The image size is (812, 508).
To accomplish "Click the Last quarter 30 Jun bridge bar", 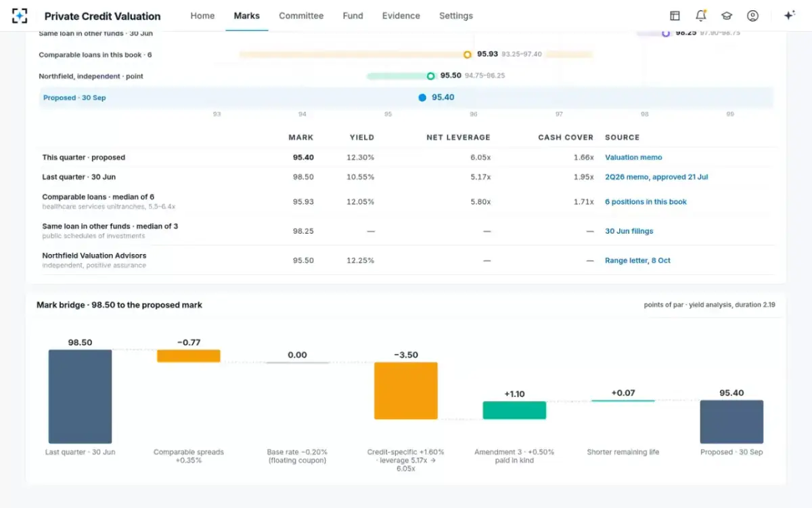I will (x=80, y=396).
